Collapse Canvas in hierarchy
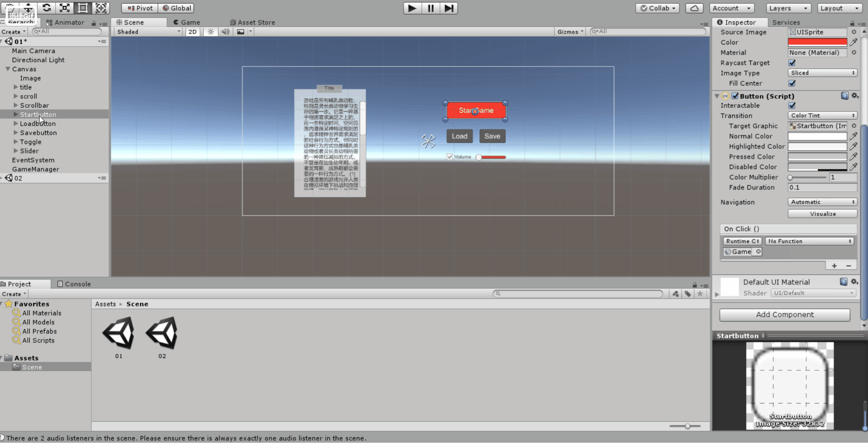 8,69
